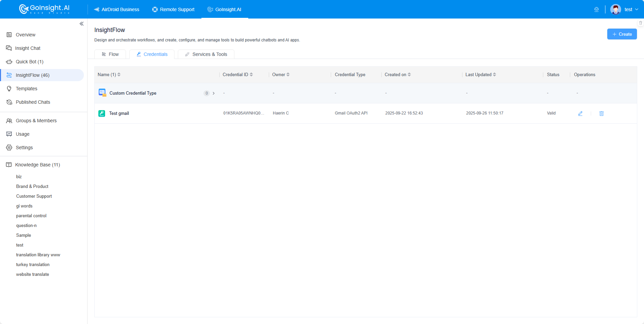Screen dimensions: 644x324
Task: Click the Gmail OAuth2 API cell
Action: pyautogui.click(x=351, y=113)
